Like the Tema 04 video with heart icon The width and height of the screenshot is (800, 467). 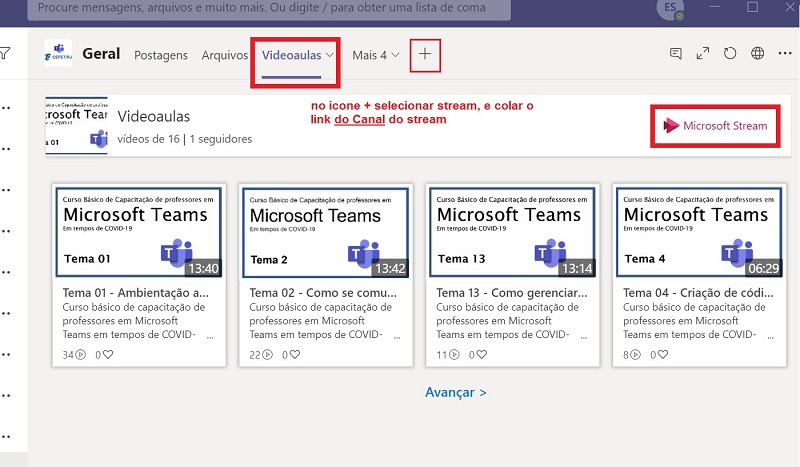[662, 354]
